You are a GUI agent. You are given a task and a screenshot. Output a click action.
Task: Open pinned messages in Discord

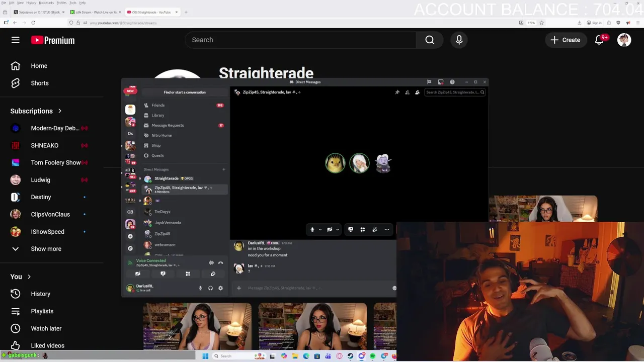(x=397, y=92)
